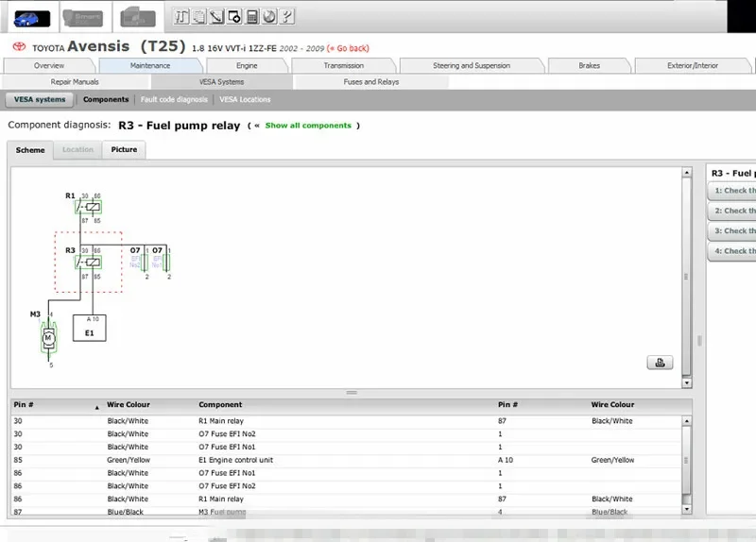
Task: Select pin 86 R1 Main relay row
Action: [346, 500]
